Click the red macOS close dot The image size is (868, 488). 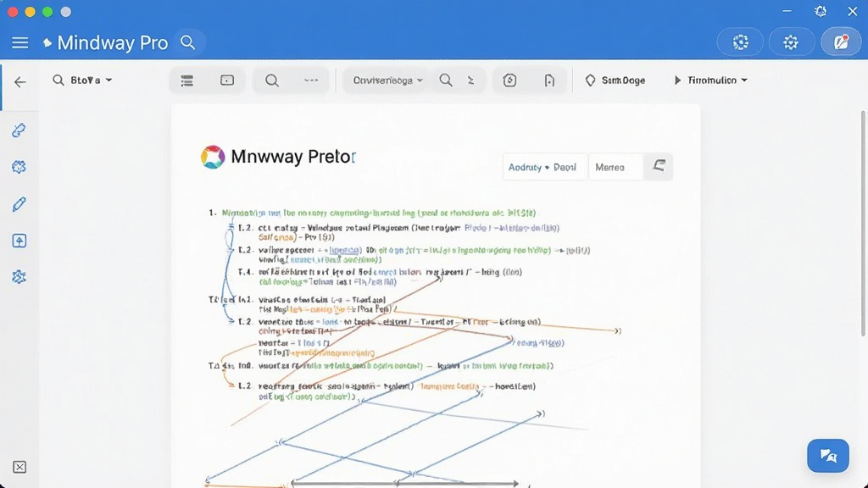coord(13,12)
